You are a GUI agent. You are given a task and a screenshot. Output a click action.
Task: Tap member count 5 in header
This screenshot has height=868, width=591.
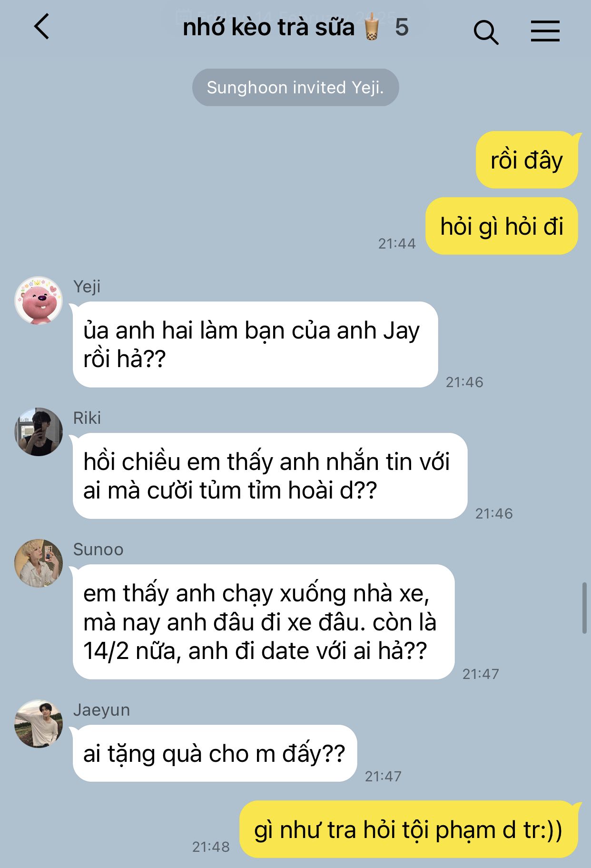(402, 28)
